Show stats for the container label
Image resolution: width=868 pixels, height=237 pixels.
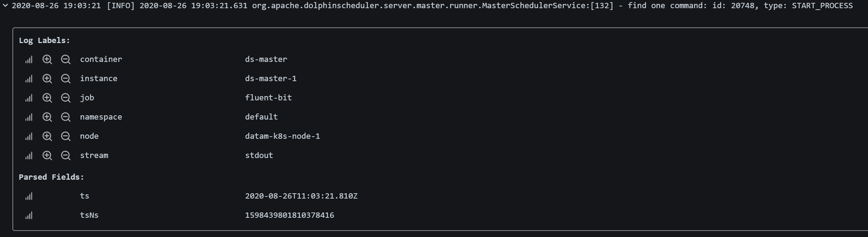[28, 59]
